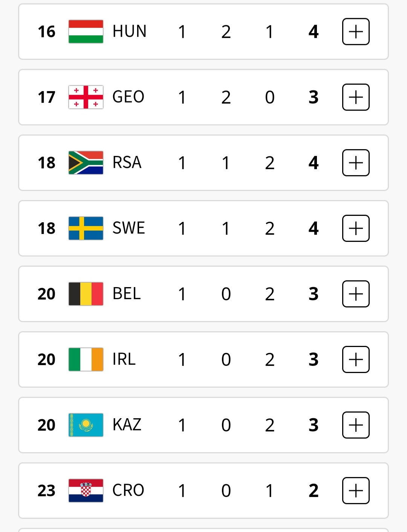Image resolution: width=407 pixels, height=532 pixels.
Task: Click the total medals number for HUN
Action: (314, 32)
